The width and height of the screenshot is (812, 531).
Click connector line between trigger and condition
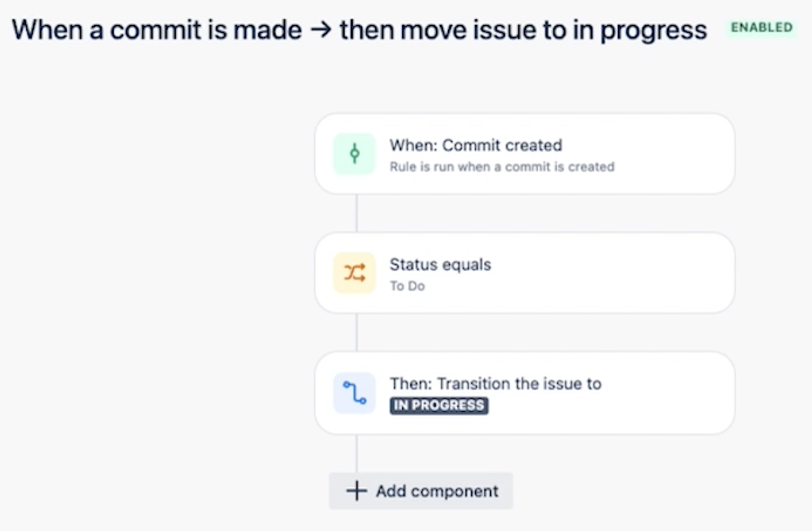[x=356, y=213]
